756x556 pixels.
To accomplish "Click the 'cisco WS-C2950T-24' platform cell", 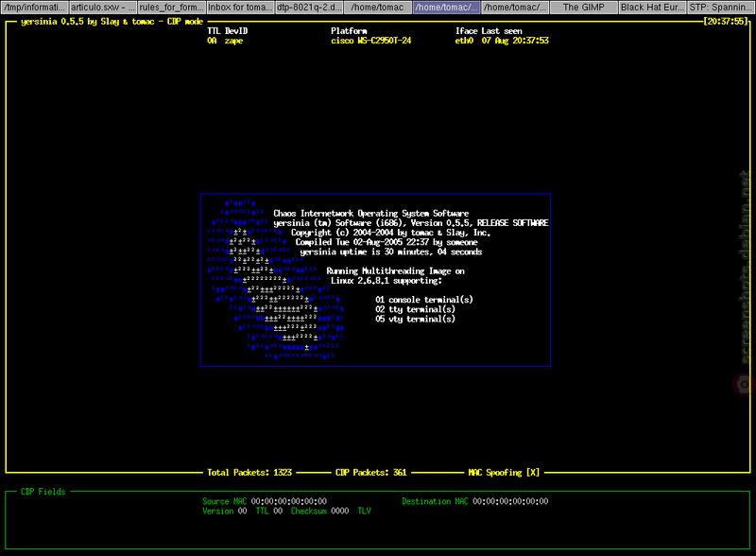I will 370,41.
